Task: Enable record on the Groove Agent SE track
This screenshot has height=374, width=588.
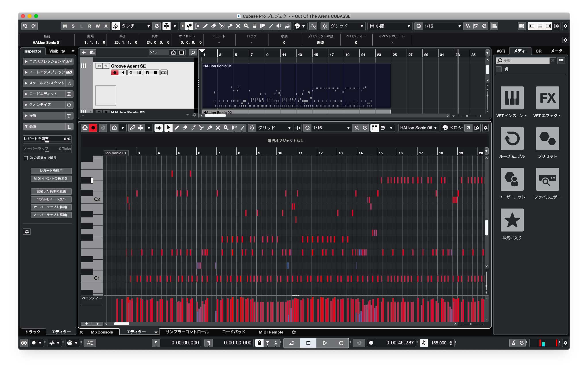Action: coord(114,72)
